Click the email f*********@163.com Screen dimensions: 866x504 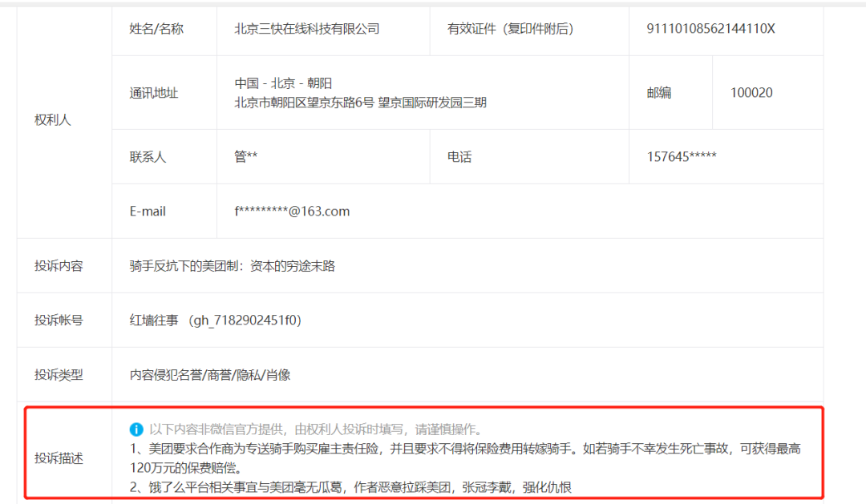point(292,212)
